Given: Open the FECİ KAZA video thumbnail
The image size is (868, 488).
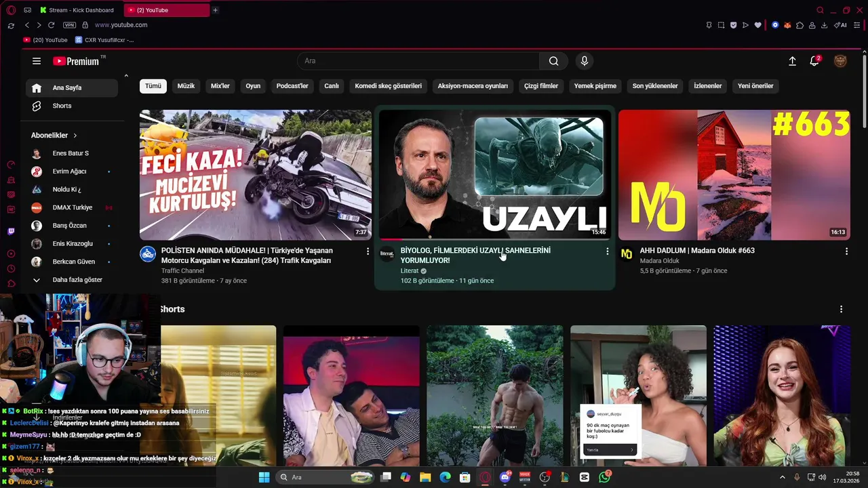Looking at the screenshot, I should pyautogui.click(x=256, y=175).
